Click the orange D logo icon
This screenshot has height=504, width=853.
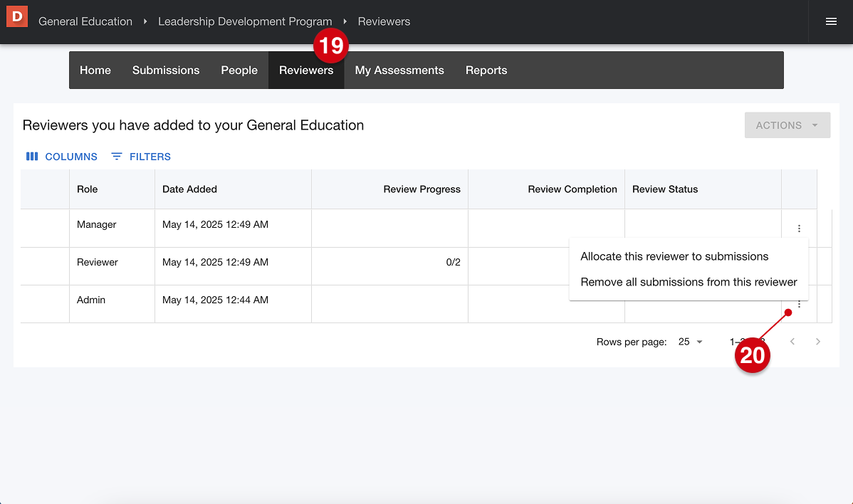pyautogui.click(x=17, y=16)
